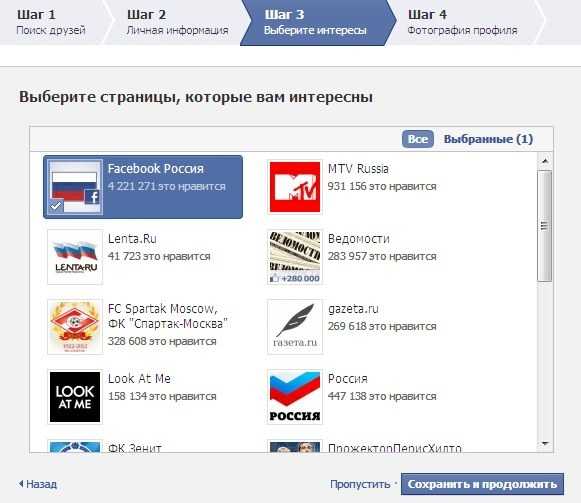Skip this step via Пропустить link
The width and height of the screenshot is (581, 503).
click(360, 484)
